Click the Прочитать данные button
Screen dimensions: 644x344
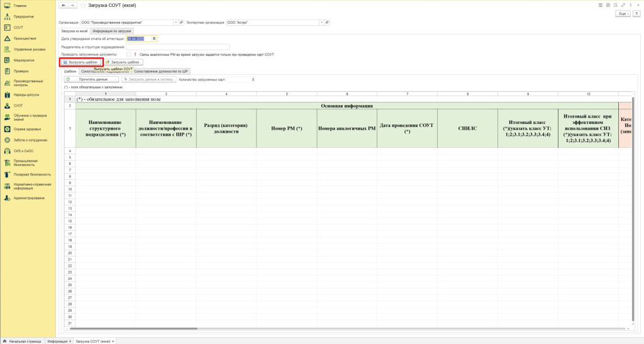91,79
